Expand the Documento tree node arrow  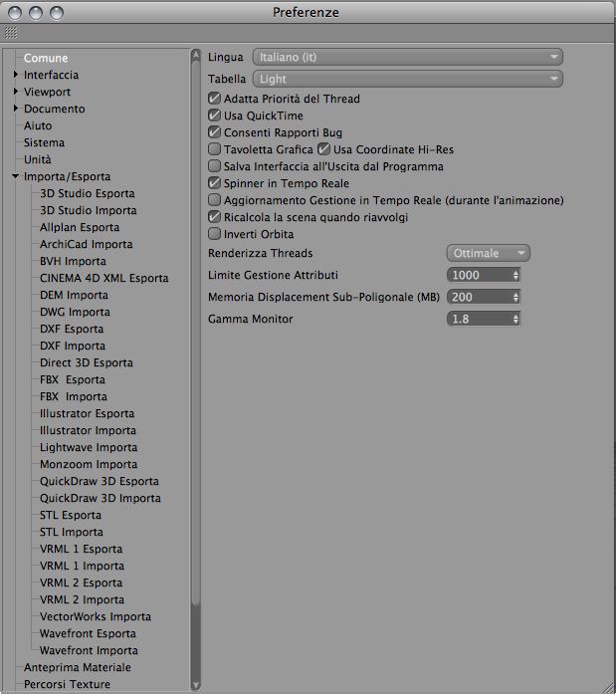coord(16,109)
